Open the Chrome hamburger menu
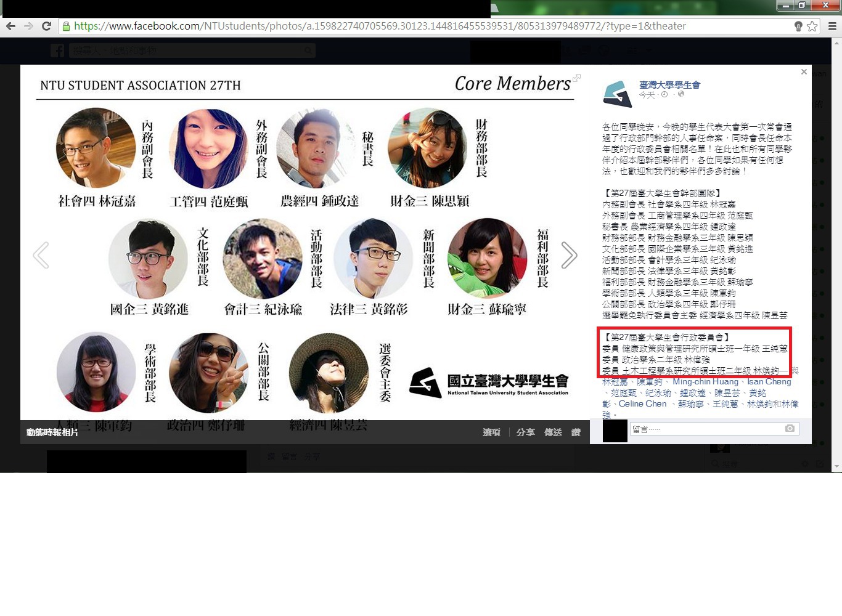Screen dimensions: 842x616 pos(832,26)
